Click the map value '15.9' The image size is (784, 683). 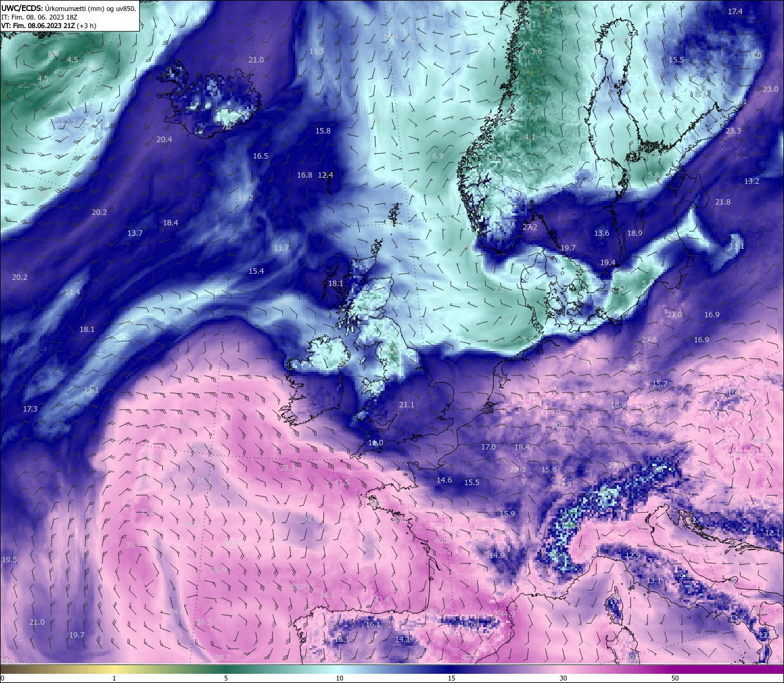(507, 514)
